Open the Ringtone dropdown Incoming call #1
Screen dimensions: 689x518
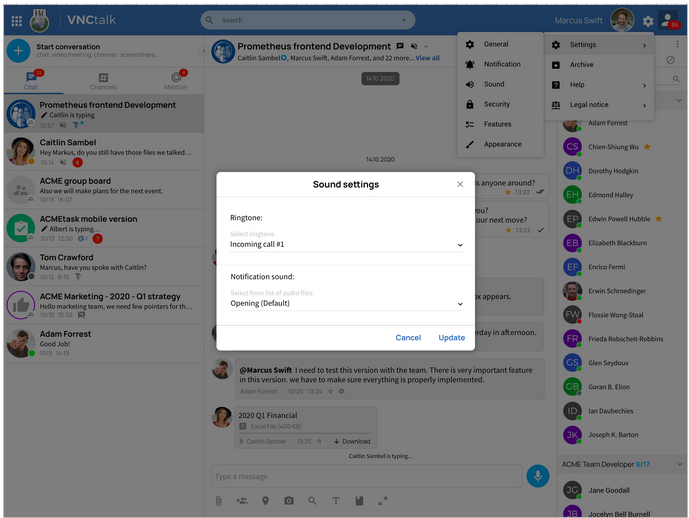click(346, 245)
